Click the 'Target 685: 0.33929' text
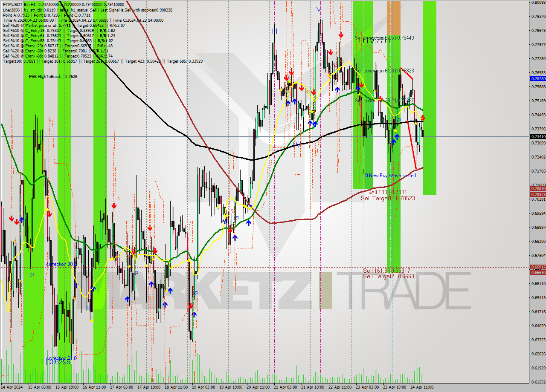Image resolution: width=546 pixels, height=392 pixels. 185,61
